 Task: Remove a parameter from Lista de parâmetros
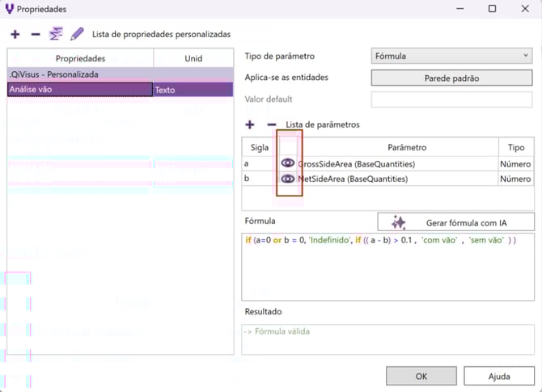click(x=271, y=124)
